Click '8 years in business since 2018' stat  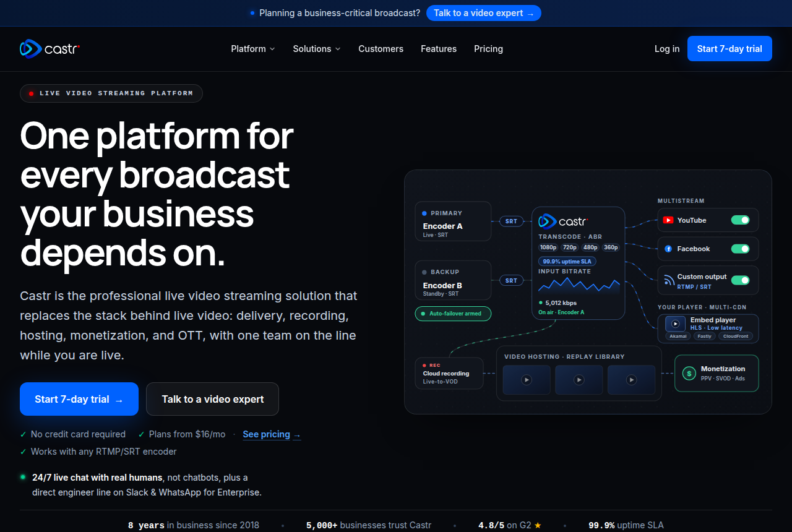coord(194,525)
